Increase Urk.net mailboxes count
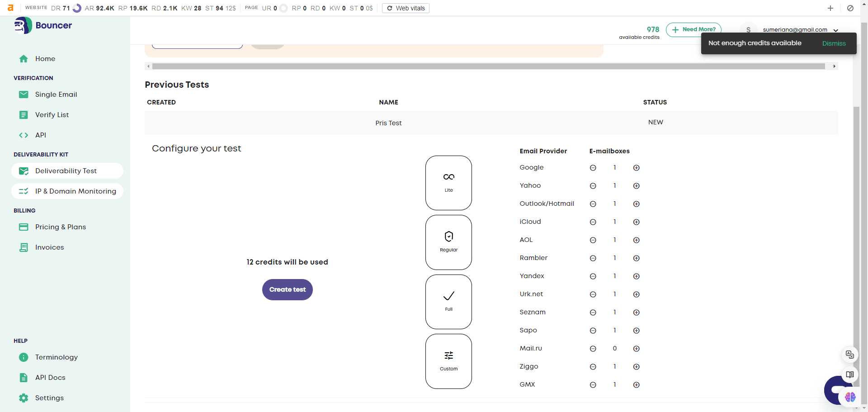 (x=637, y=294)
